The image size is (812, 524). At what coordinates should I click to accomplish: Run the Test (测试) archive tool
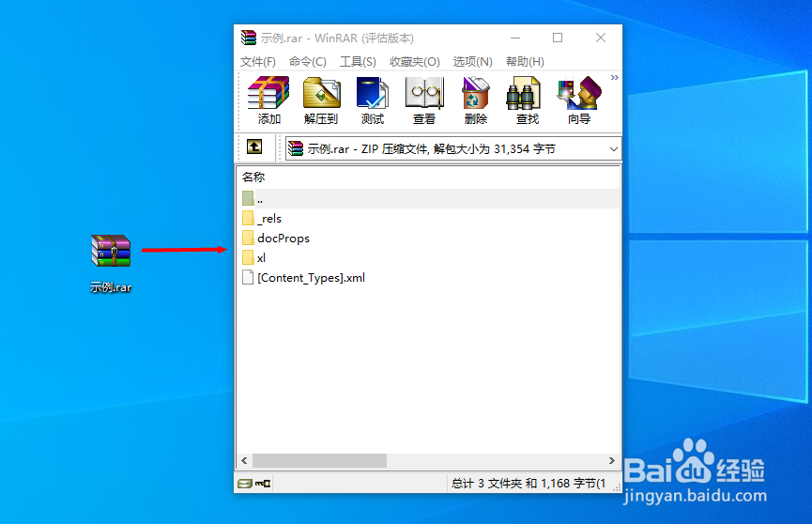(373, 100)
